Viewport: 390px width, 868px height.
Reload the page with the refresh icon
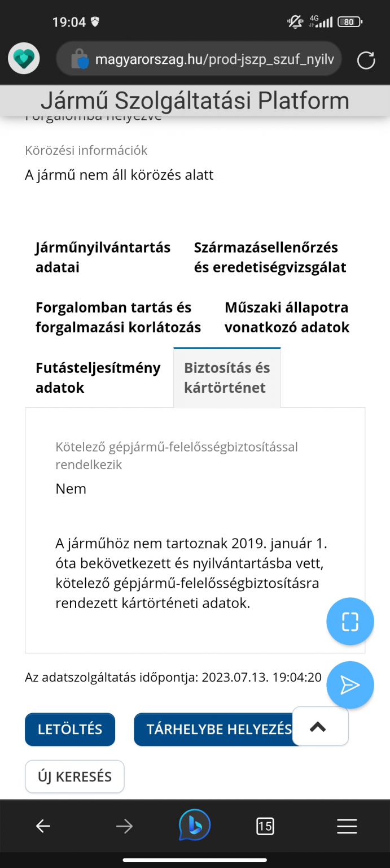[x=366, y=60]
